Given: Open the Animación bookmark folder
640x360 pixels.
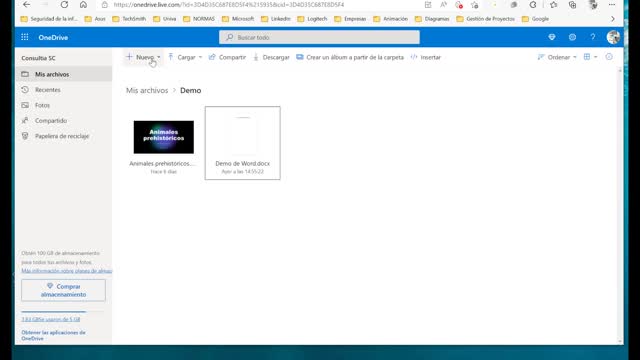Looking at the screenshot, I should pyautogui.click(x=391, y=19).
